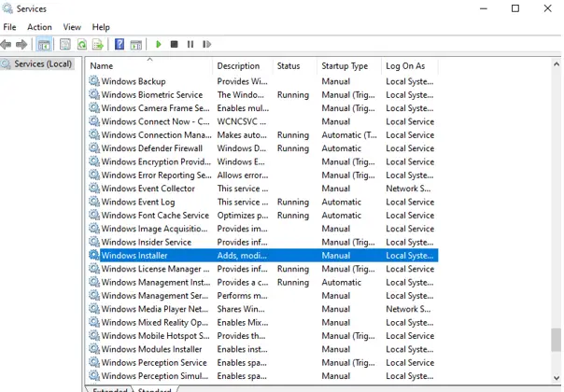The image size is (564, 392).
Task: Click Running status of Windows Defender Firewall
Action: coord(293,148)
